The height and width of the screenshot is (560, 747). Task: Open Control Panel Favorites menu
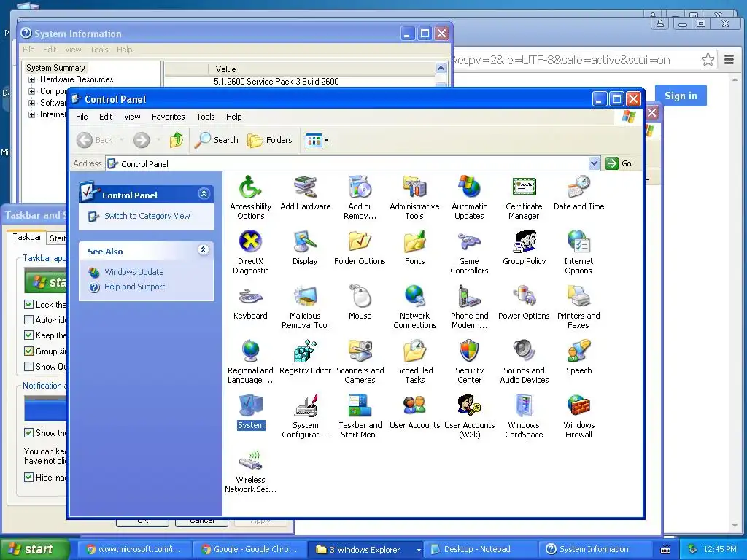pos(169,117)
